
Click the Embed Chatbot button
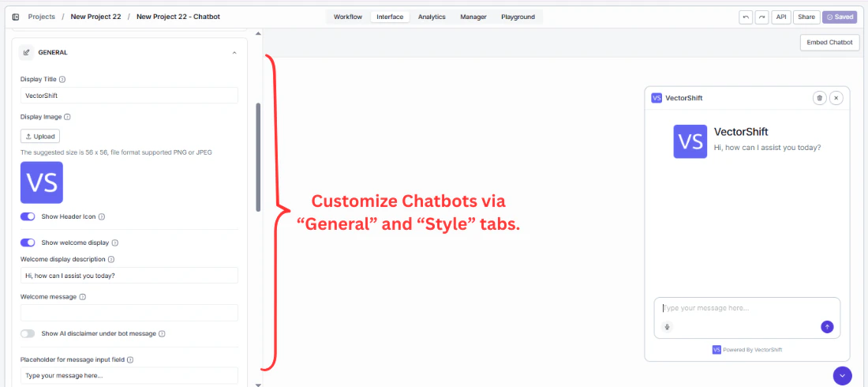[830, 43]
